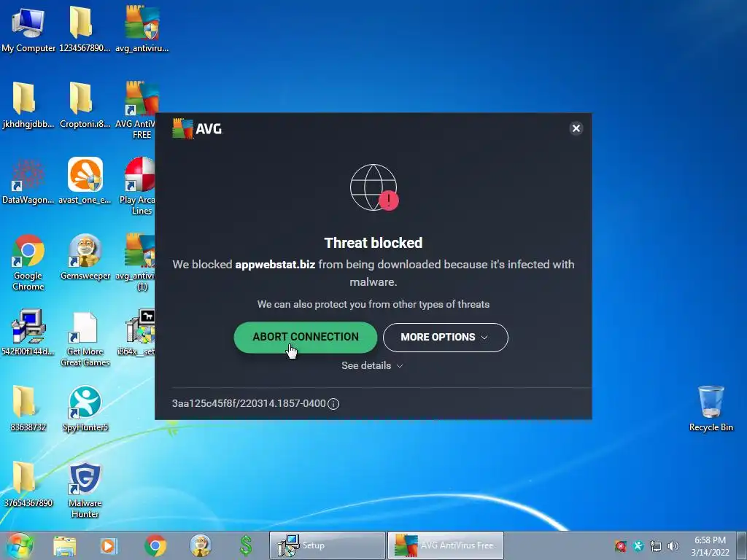Image resolution: width=747 pixels, height=560 pixels.
Task: Open the volume speaker tray icon
Action: [673, 546]
